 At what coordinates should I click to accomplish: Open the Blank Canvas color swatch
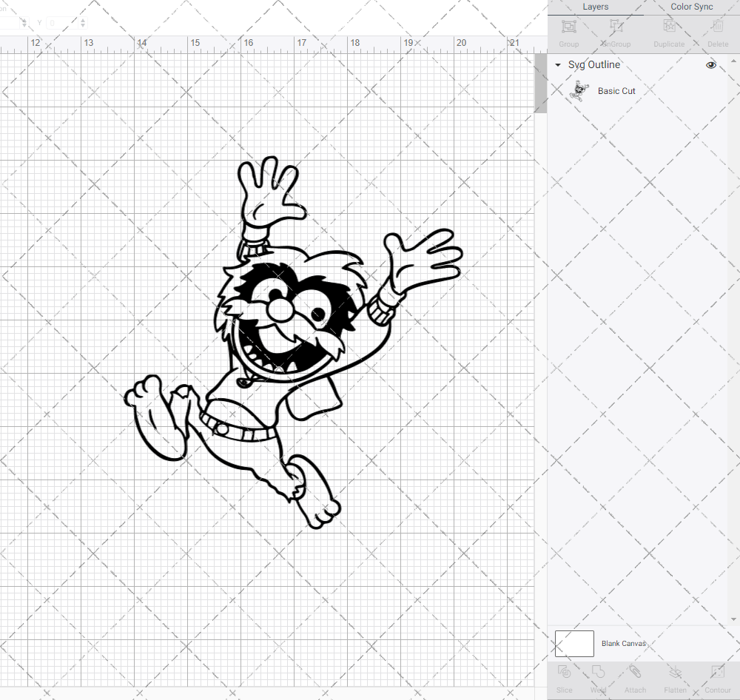click(574, 643)
